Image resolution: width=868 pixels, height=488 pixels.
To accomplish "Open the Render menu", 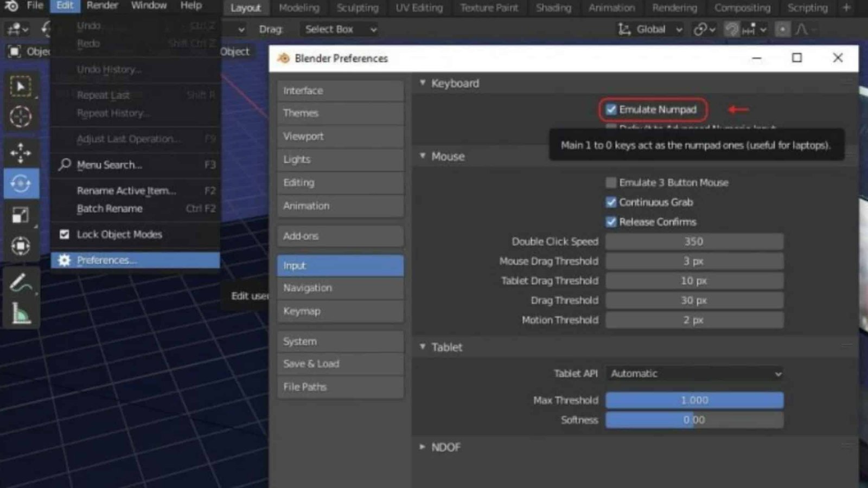I will pos(101,5).
